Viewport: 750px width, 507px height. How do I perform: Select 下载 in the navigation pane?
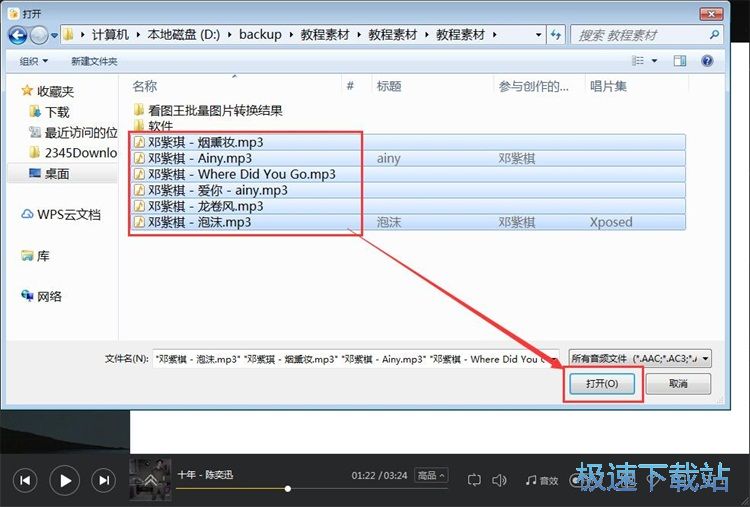[x=50, y=112]
